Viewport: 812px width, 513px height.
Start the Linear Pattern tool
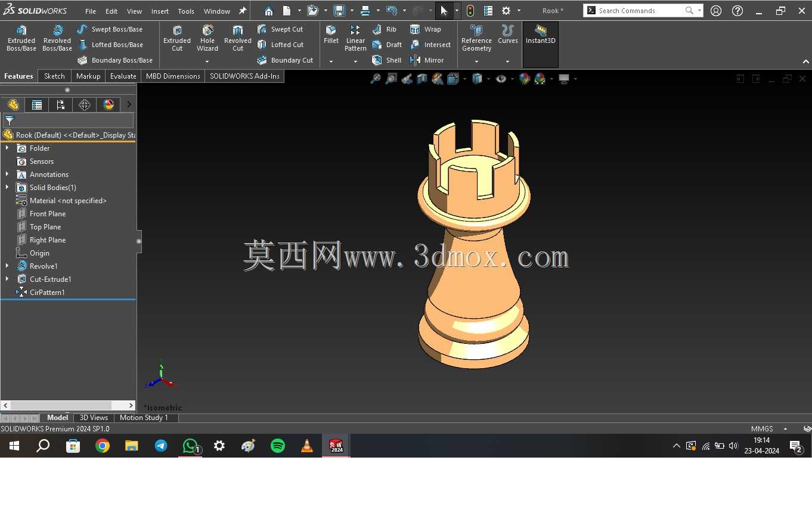tap(355, 38)
